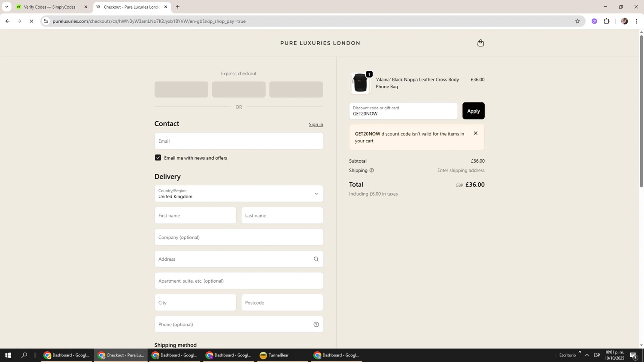Click the Company (optional) field
This screenshot has height=362, width=644.
coord(239,237)
